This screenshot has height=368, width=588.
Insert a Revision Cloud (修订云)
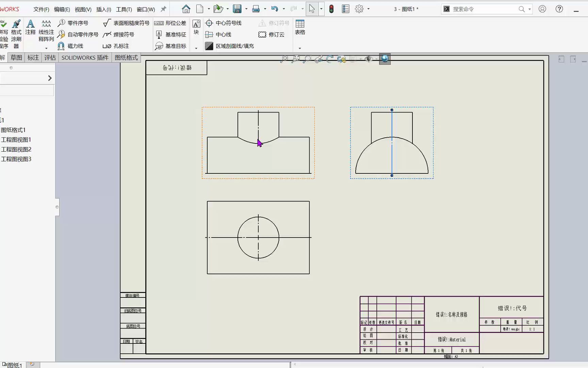271,34
